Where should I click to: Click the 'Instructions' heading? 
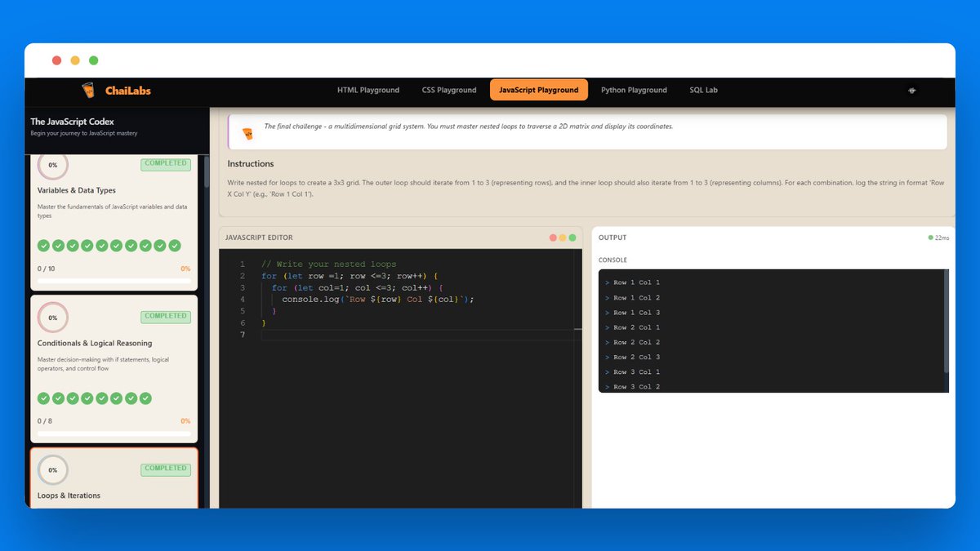(x=251, y=164)
